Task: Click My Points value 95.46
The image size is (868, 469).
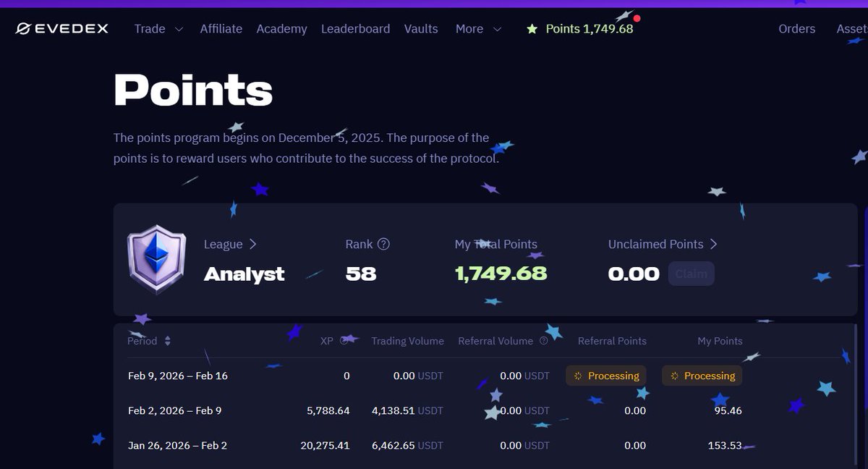Action: pos(728,410)
